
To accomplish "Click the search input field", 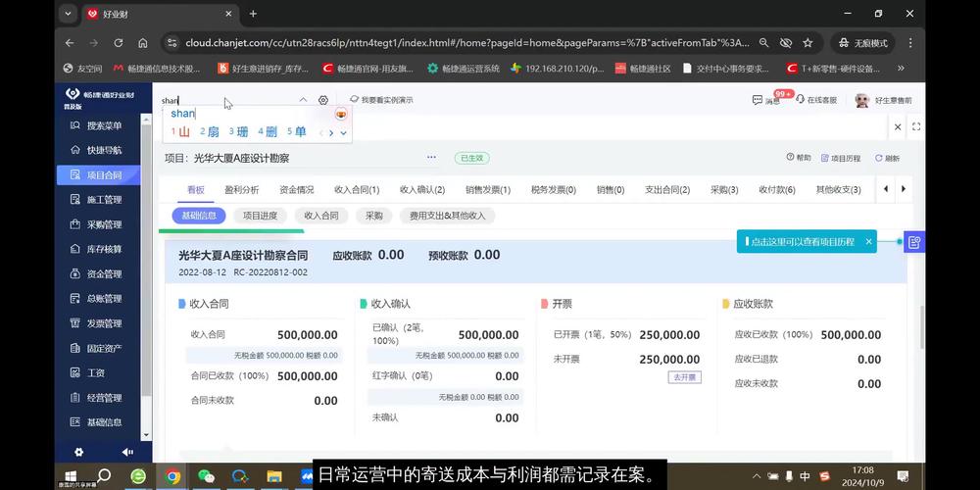I will (x=228, y=100).
